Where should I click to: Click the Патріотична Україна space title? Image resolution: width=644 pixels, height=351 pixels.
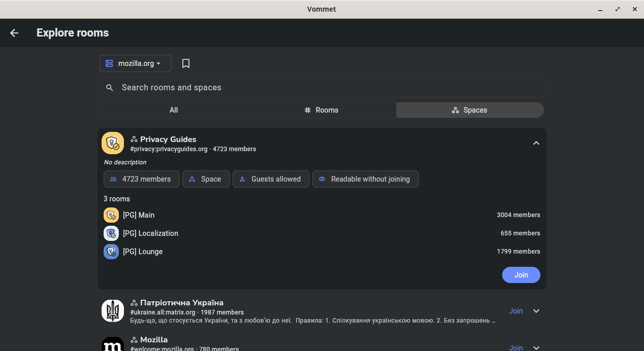pos(182,303)
